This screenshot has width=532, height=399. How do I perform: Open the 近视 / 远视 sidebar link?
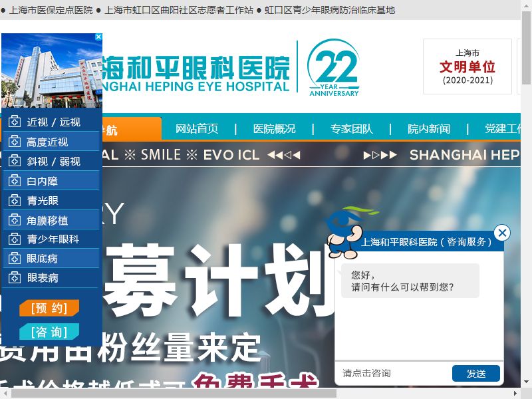[54, 122]
